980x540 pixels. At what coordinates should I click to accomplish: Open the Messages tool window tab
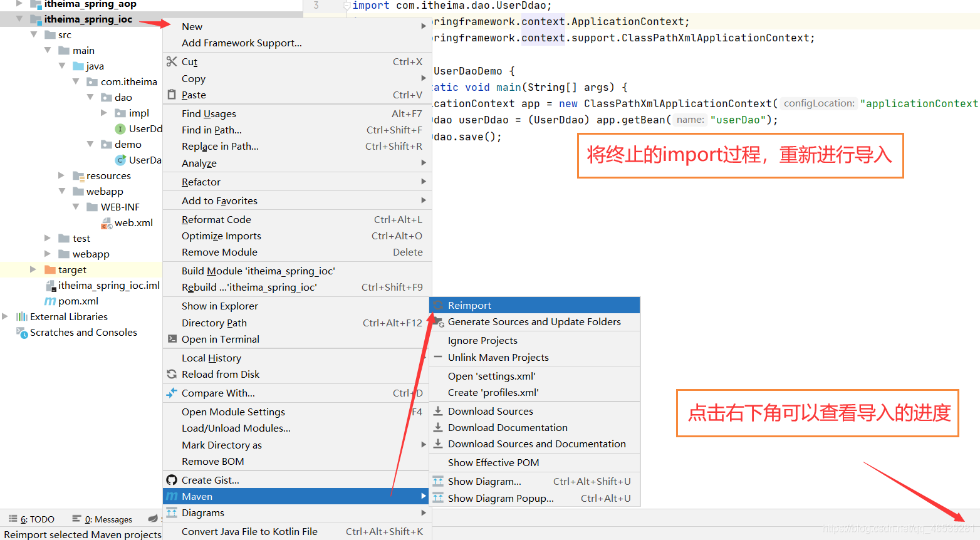click(102, 519)
